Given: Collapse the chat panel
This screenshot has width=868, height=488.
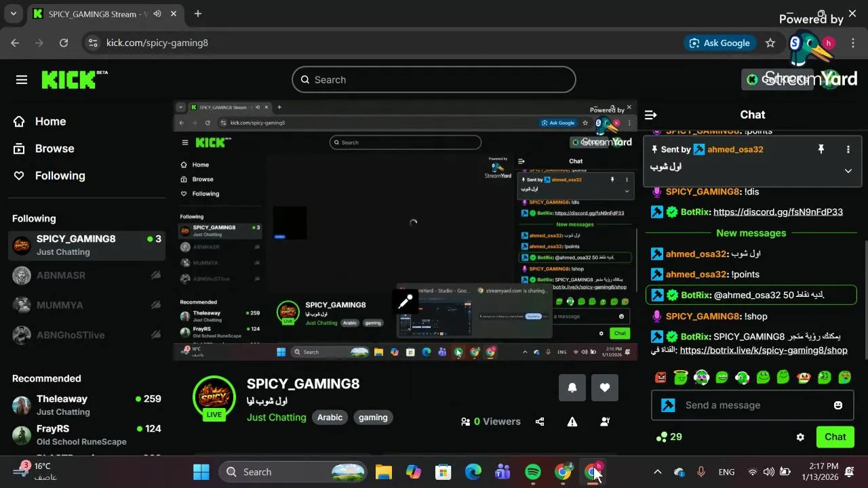Looking at the screenshot, I should tap(651, 115).
